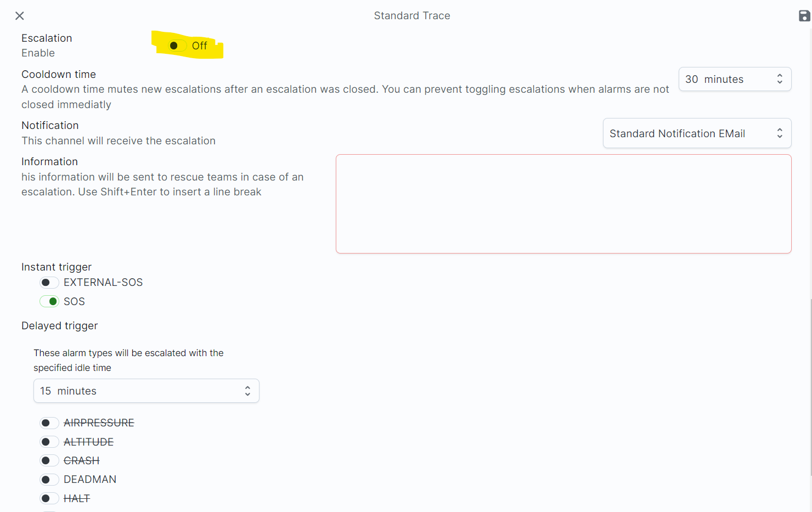812x512 pixels.
Task: Click the notification dropdown chevron arrows
Action: tap(780, 133)
